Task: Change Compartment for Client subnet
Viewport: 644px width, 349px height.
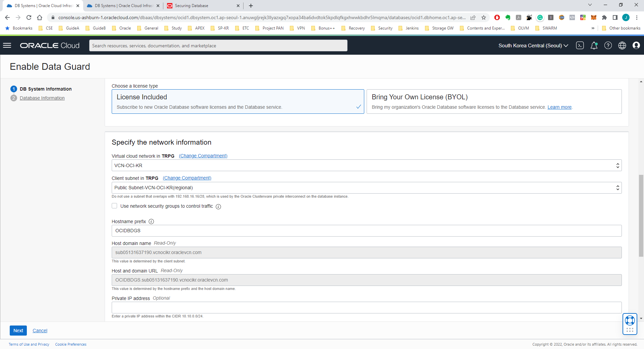Action: (x=187, y=178)
